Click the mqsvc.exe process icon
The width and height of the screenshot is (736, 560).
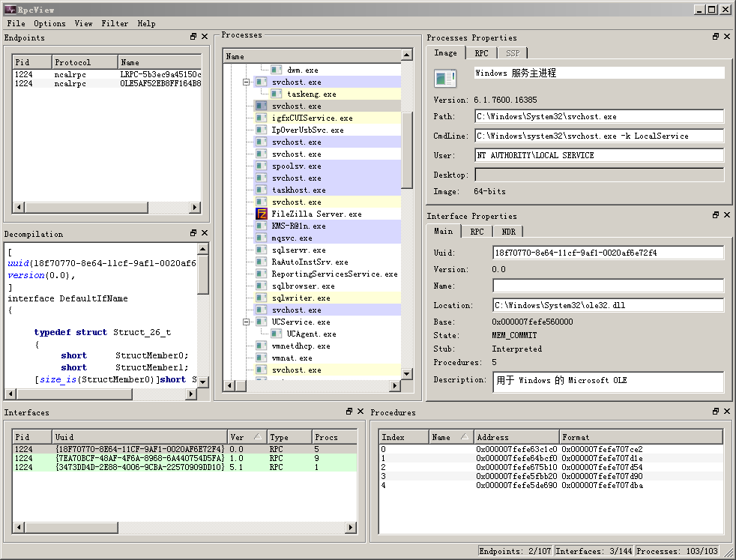tap(261, 238)
